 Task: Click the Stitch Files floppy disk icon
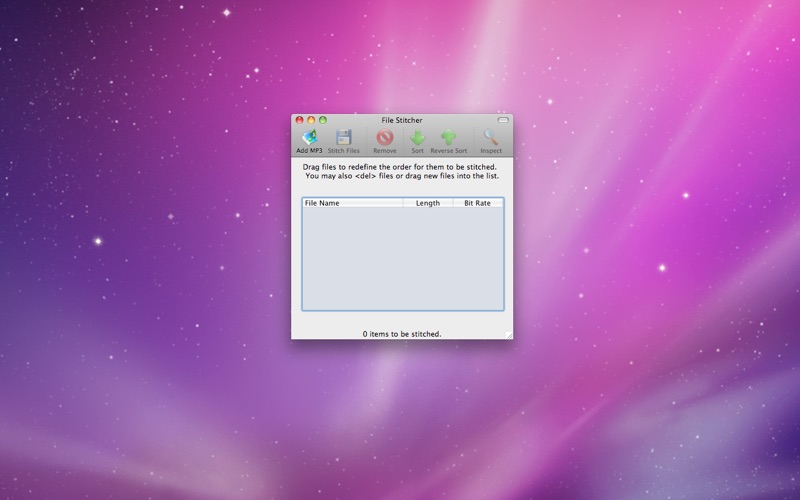point(343,137)
